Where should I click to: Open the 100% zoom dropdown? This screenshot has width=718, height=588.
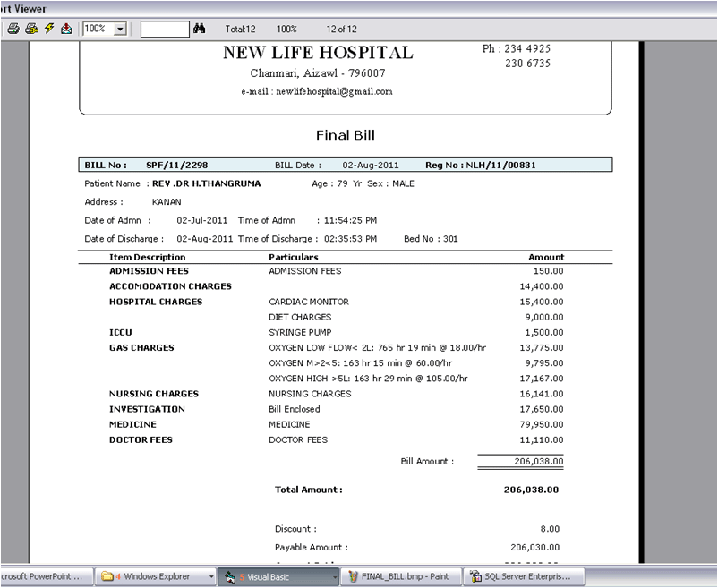click(120, 29)
